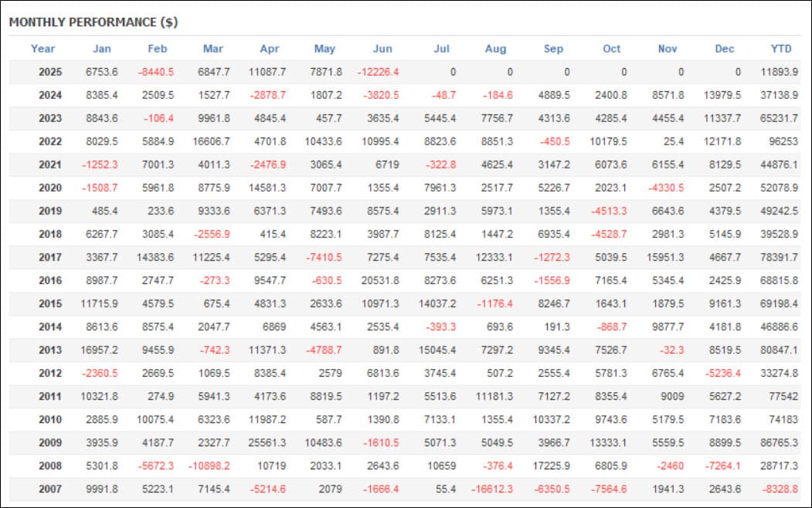
Task: Click the 20531.8 June 2016 value
Action: coord(380,280)
